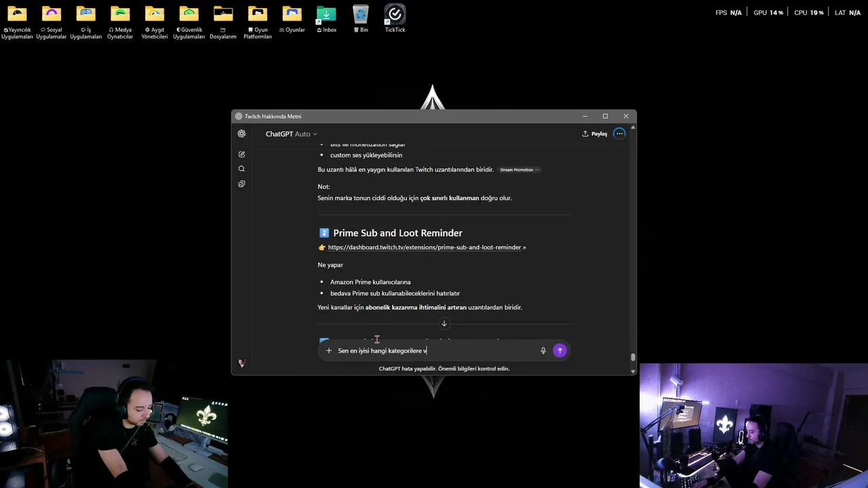868x488 pixels.
Task: Open the Oyunlar desktop folder
Action: (x=292, y=19)
